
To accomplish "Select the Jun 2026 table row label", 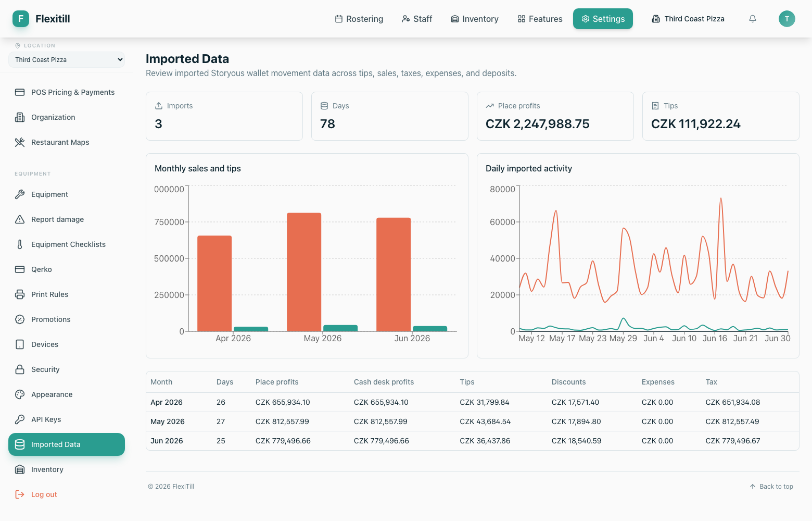I will [x=167, y=441].
